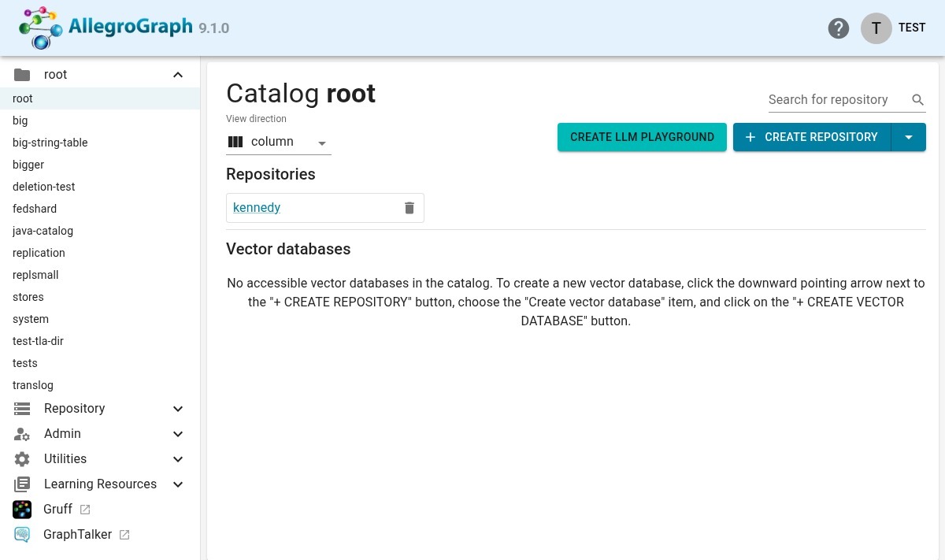Collapse the root catalog list chevron
The height and width of the screenshot is (560, 945).
[x=178, y=75]
